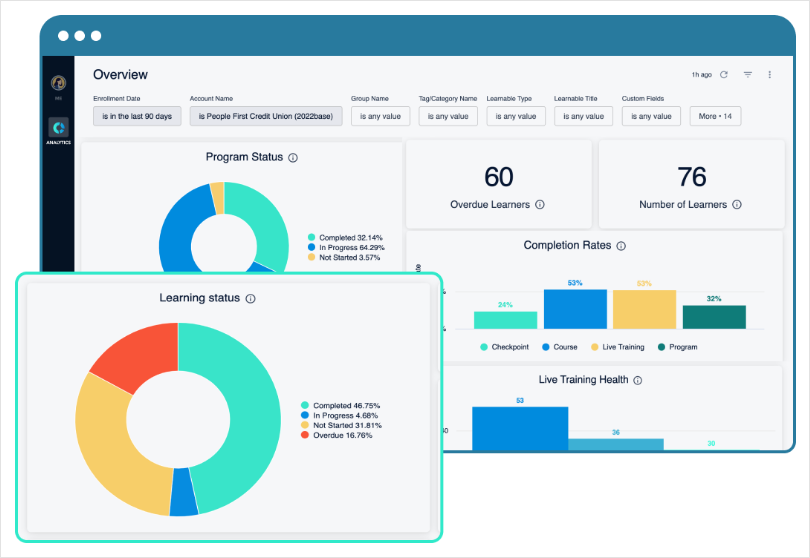Screen dimensions: 810x558
Task: Show info for Learning status
Action: pyautogui.click(x=251, y=299)
